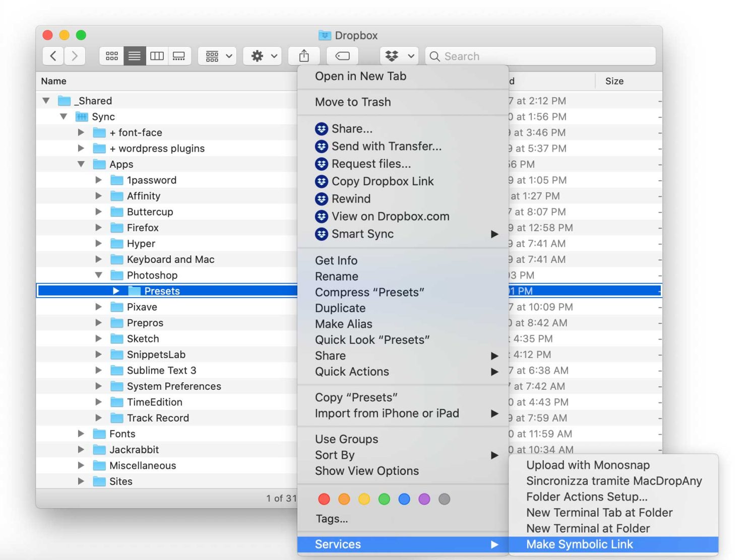Switch to gallery view
756x560 pixels.
179,55
